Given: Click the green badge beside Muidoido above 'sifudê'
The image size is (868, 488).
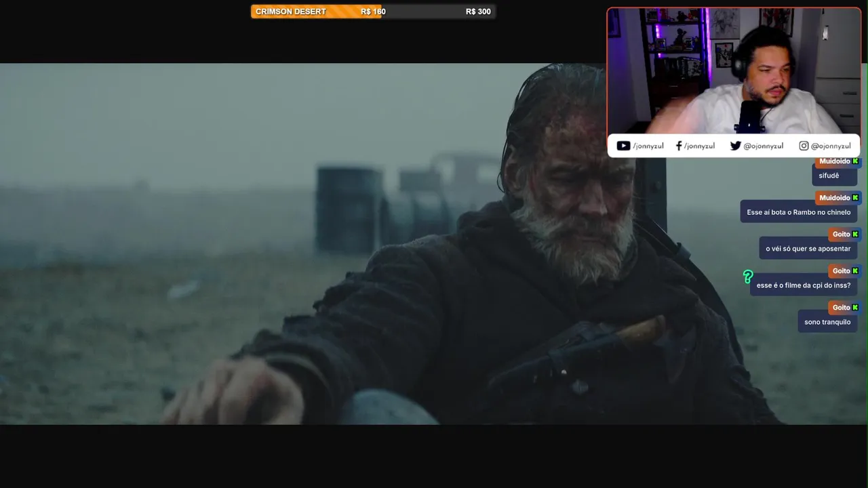Looking at the screenshot, I should pos(856,161).
